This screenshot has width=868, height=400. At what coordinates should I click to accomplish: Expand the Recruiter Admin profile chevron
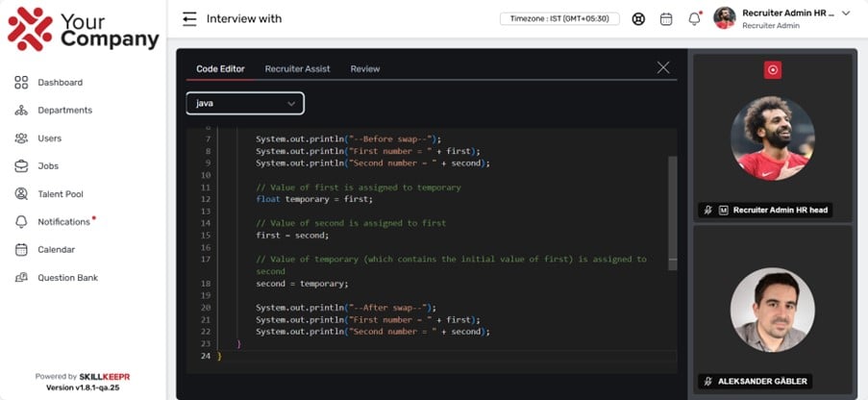pyautogui.click(x=846, y=13)
